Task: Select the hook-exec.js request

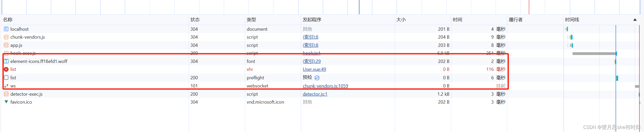Action: 23,53
